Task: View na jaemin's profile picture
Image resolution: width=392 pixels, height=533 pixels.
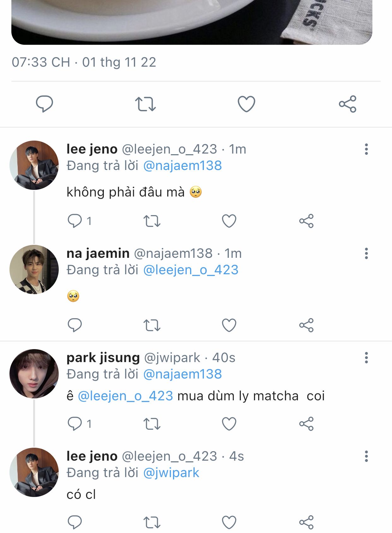Action: click(34, 269)
